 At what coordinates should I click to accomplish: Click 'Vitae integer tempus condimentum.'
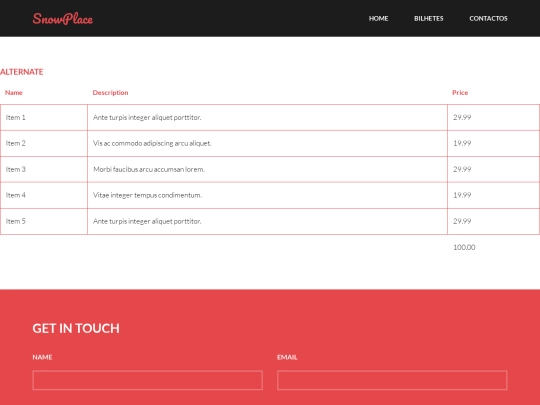click(x=147, y=195)
